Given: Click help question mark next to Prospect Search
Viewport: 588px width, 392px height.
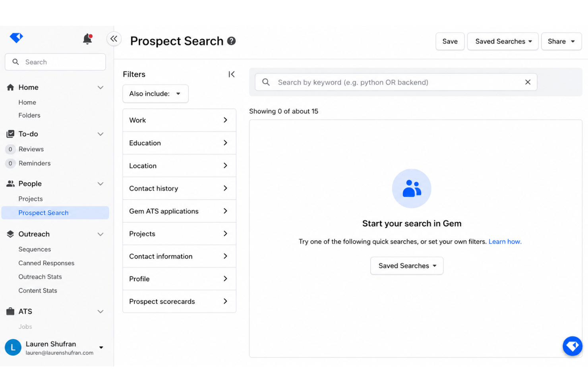Looking at the screenshot, I should click(x=231, y=41).
